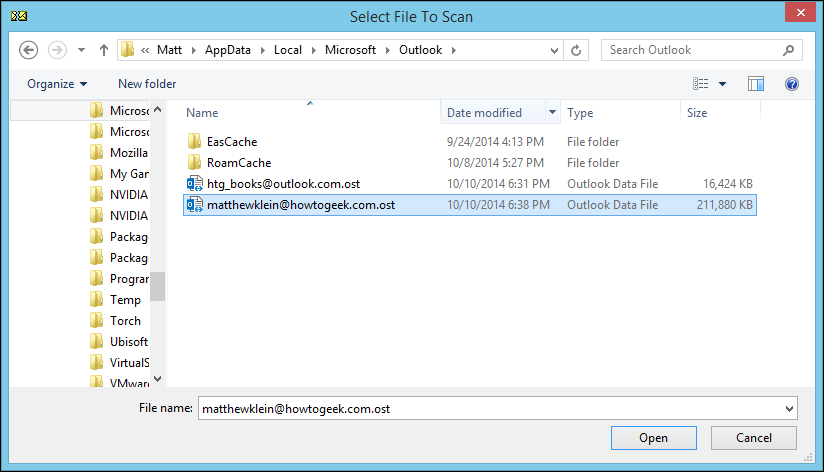Click the navigation pane scroll down arrow

[157, 379]
